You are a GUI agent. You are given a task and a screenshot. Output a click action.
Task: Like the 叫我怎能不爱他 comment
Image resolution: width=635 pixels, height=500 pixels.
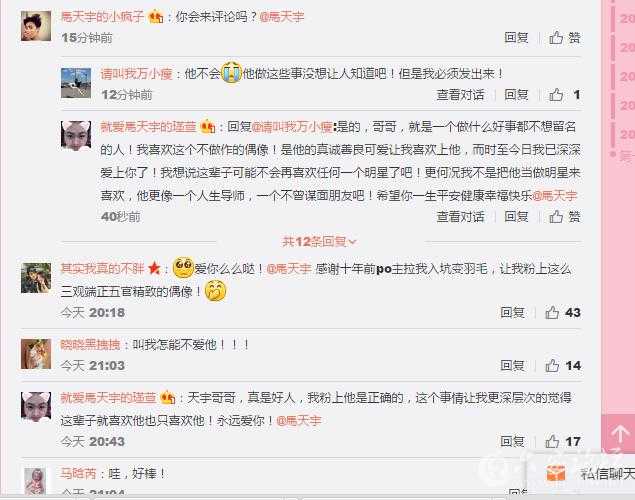tap(563, 366)
